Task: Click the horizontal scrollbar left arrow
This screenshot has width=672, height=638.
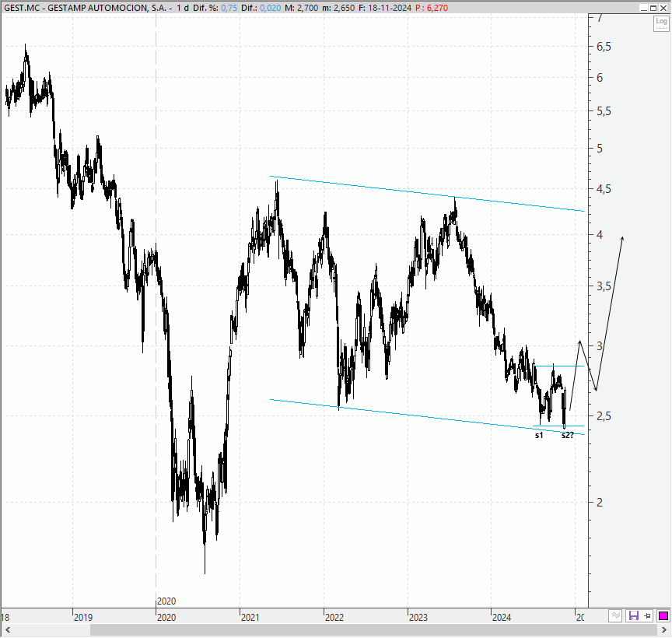Action: (x=7, y=630)
